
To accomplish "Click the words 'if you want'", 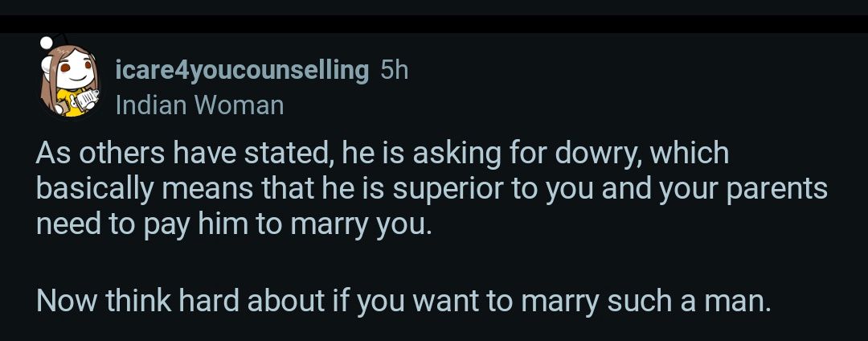I will coord(386,301).
